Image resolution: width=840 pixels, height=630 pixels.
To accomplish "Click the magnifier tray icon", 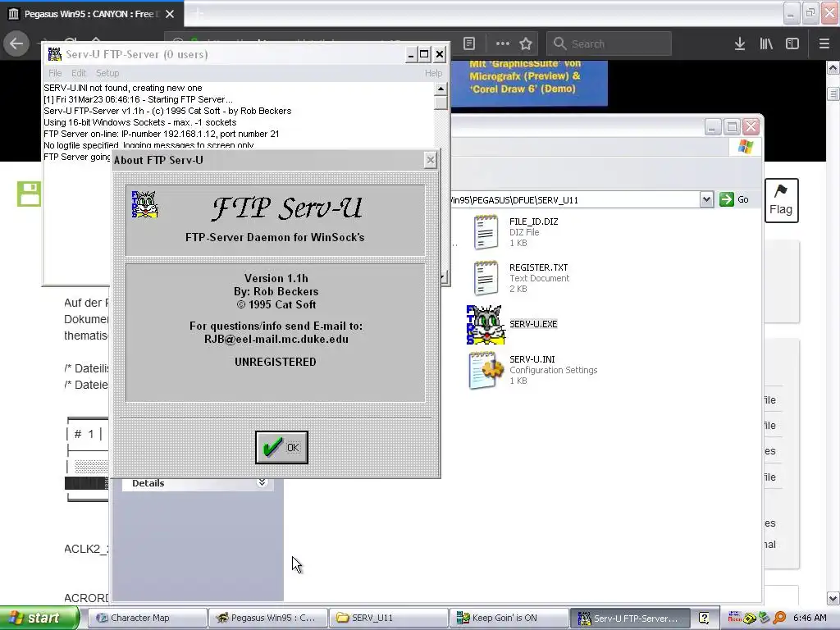I will point(779,618).
